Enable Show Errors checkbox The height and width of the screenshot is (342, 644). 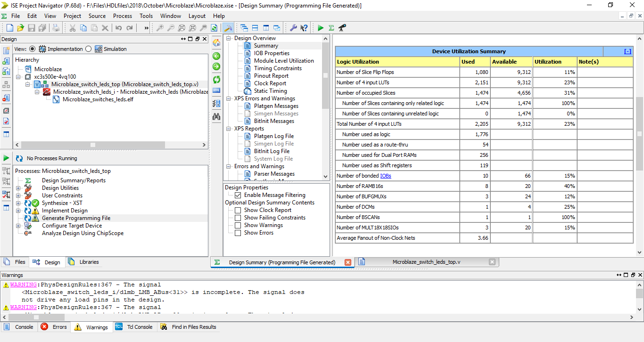click(x=238, y=233)
